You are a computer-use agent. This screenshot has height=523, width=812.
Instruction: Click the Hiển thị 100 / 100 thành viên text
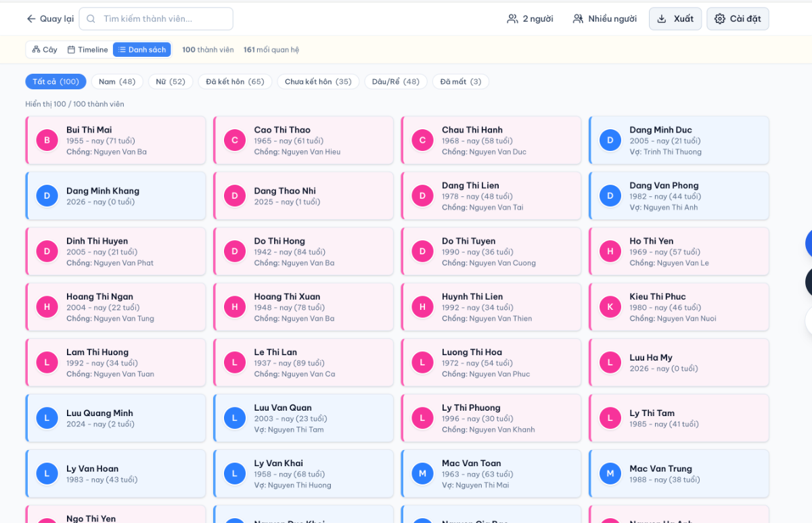click(x=74, y=104)
